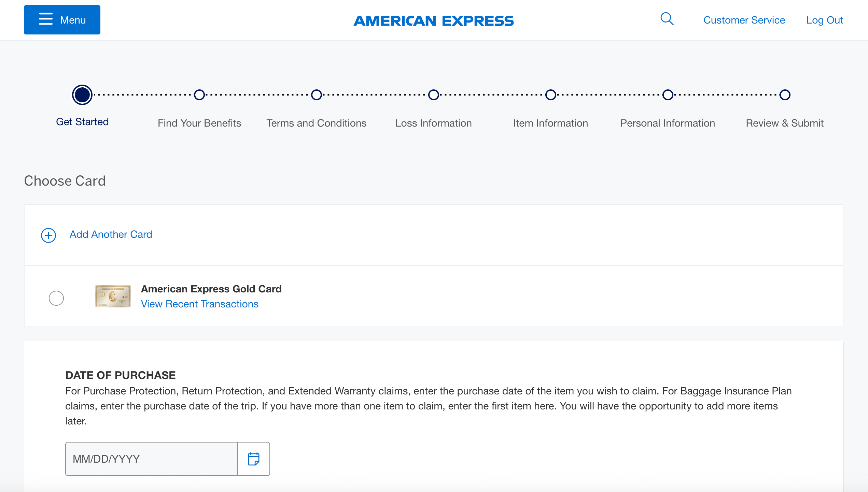Open the search icon

(x=667, y=19)
